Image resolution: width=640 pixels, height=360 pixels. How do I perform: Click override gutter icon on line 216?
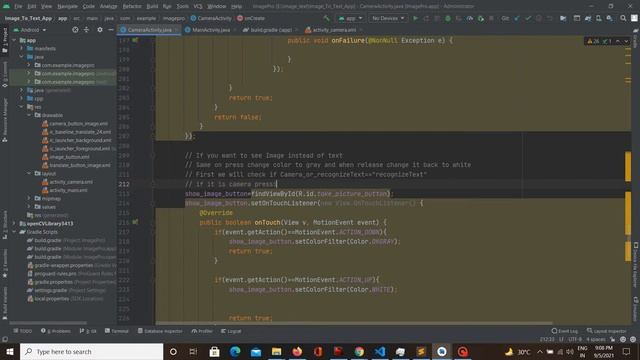[135, 222]
